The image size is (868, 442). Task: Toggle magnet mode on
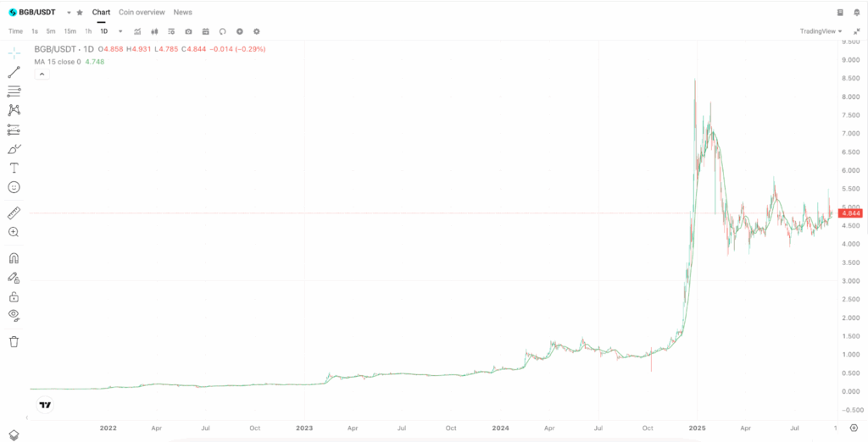(x=14, y=258)
